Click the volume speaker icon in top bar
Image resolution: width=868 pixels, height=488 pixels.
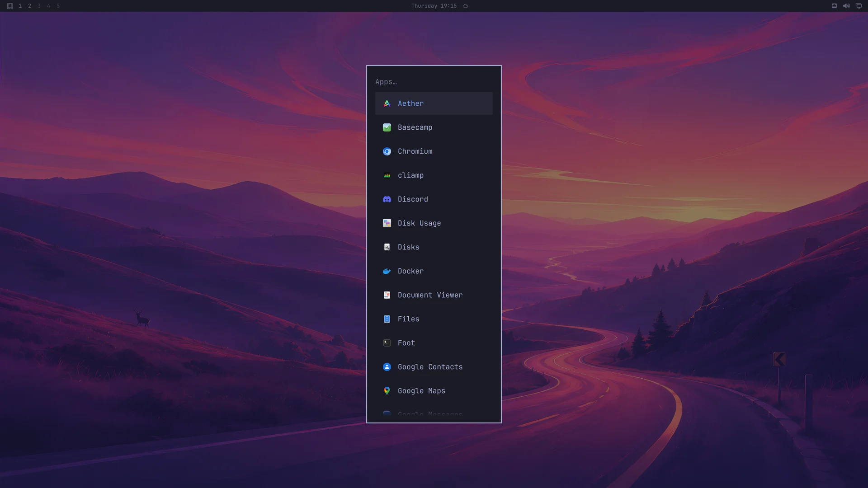pos(846,6)
